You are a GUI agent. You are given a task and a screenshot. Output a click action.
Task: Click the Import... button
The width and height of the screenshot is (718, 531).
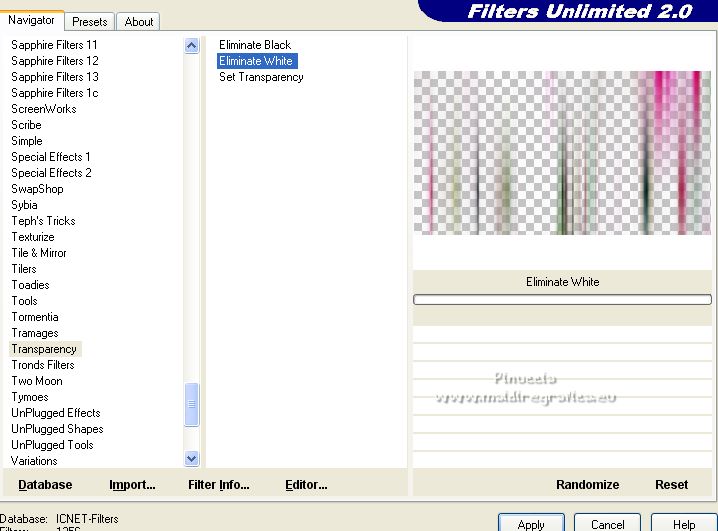click(x=132, y=484)
